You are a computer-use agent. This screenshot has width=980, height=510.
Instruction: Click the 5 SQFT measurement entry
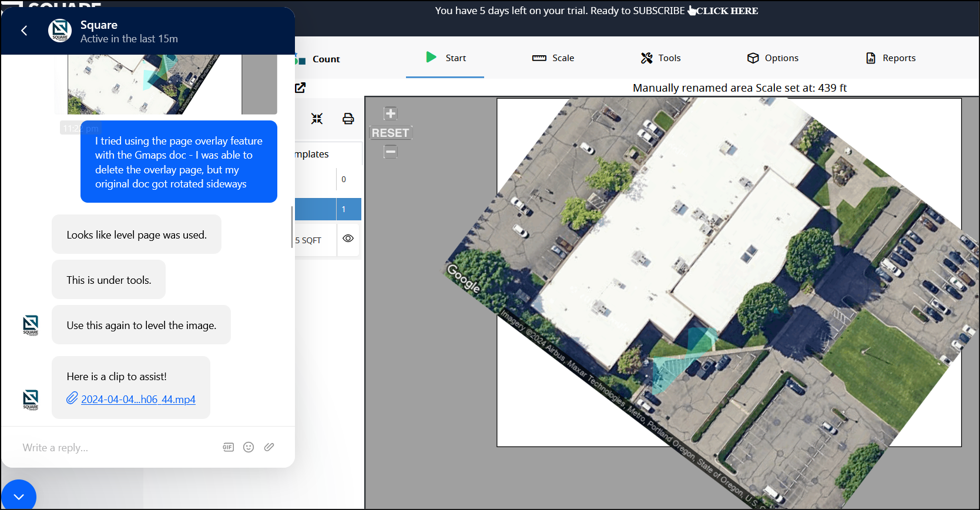click(x=308, y=240)
